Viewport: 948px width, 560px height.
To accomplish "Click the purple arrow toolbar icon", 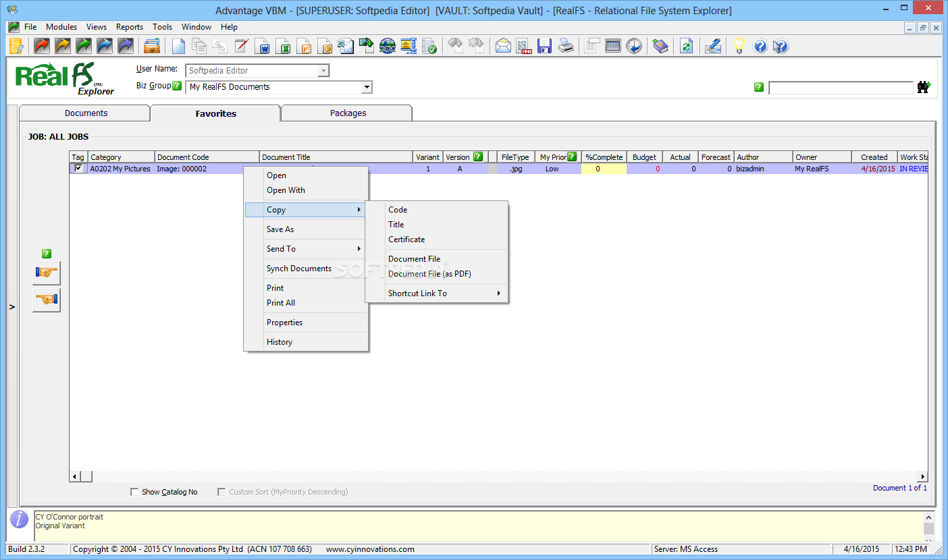I will (x=126, y=46).
